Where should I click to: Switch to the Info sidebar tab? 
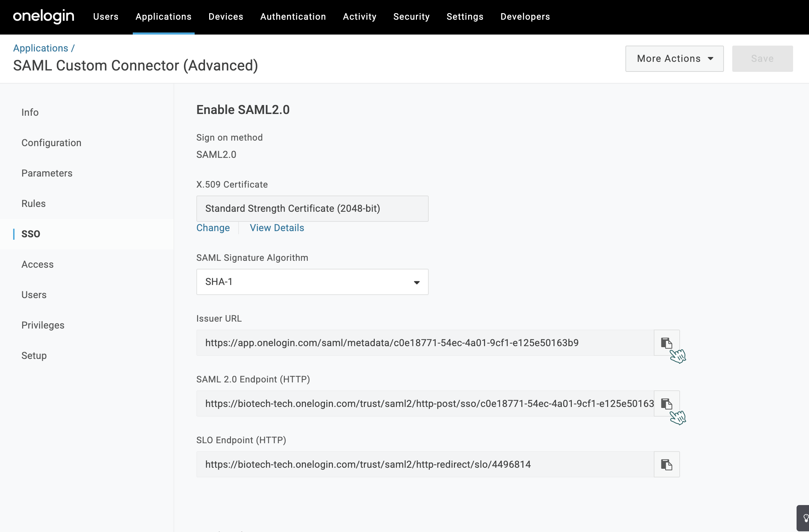click(x=30, y=112)
